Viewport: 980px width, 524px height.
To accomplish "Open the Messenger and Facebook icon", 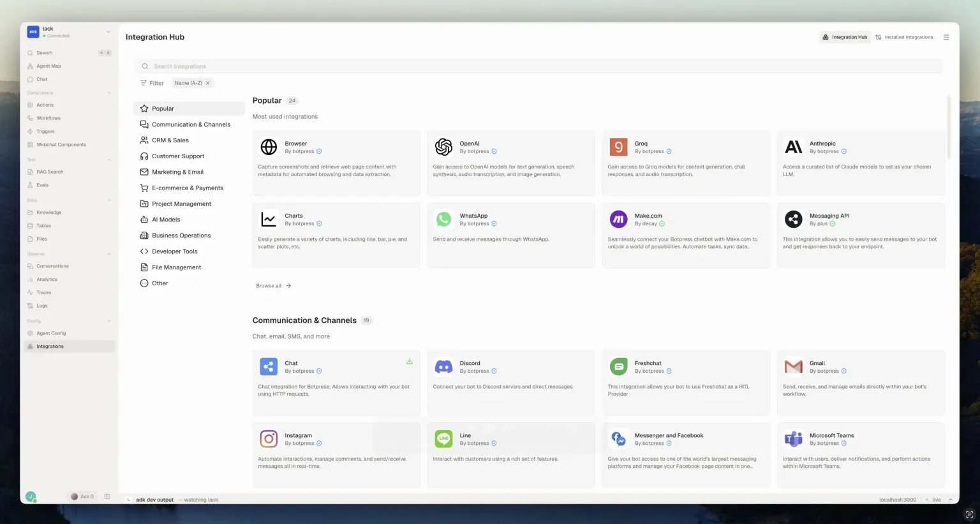I will pos(618,439).
